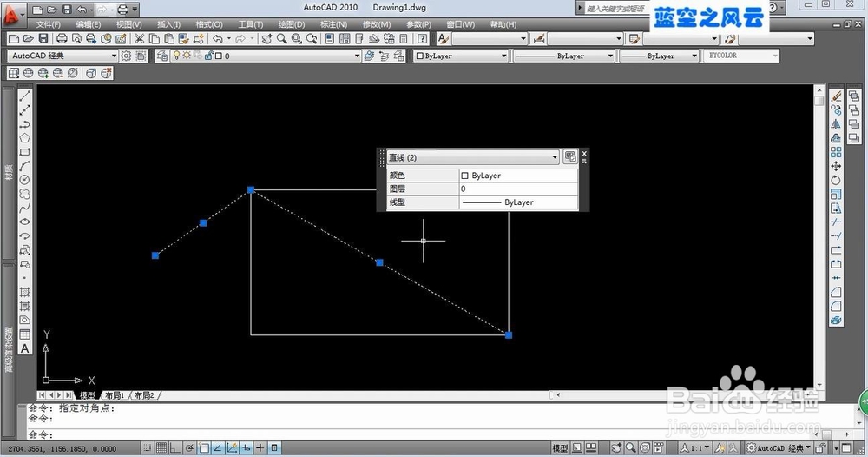Toggle layer 0 lock icon
The height and width of the screenshot is (457, 868).
click(x=208, y=56)
